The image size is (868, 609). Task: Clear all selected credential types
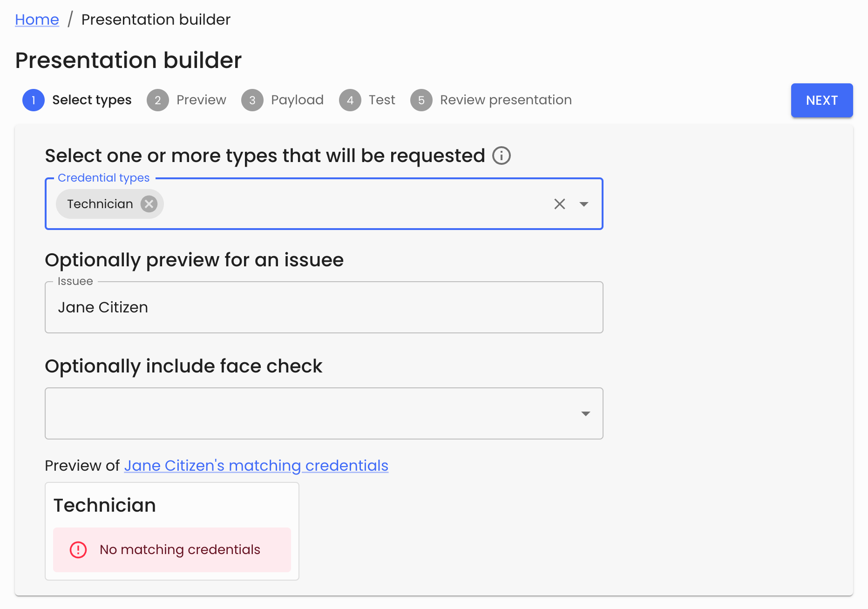pyautogui.click(x=560, y=204)
